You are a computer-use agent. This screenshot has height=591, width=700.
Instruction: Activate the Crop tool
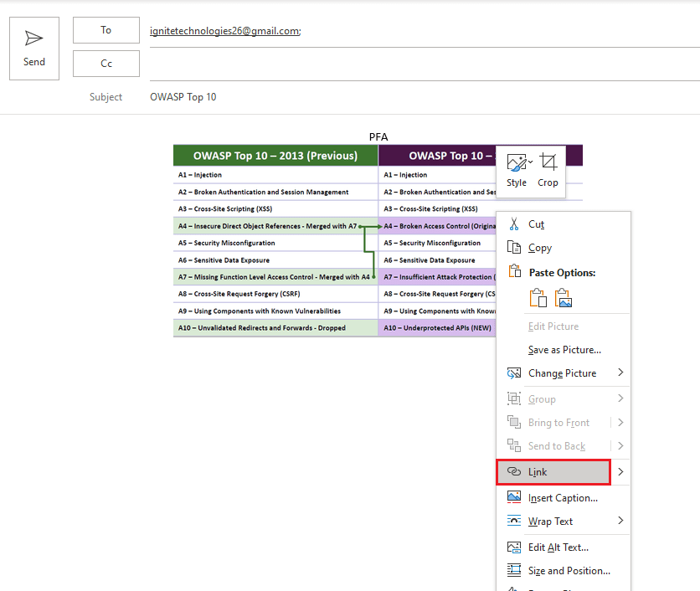click(x=548, y=171)
